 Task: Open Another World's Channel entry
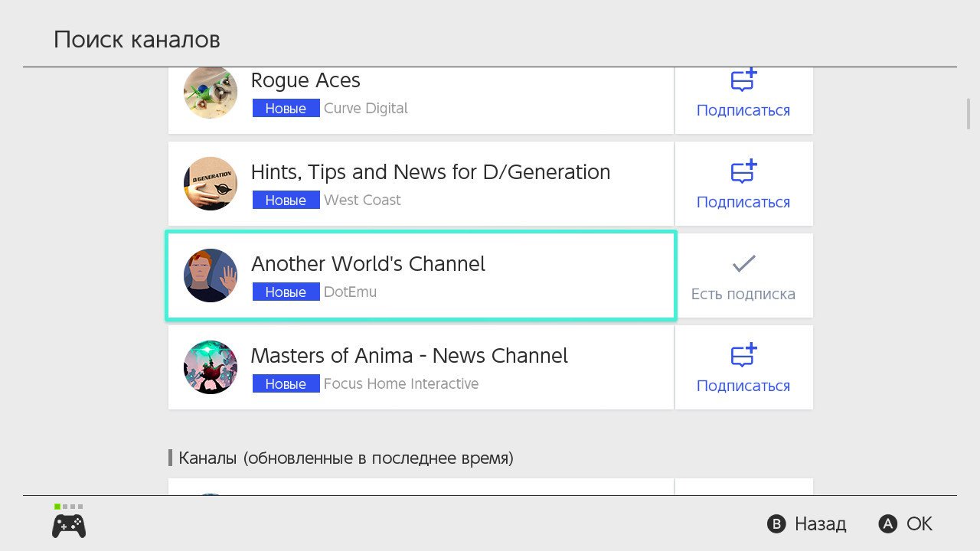(x=421, y=275)
